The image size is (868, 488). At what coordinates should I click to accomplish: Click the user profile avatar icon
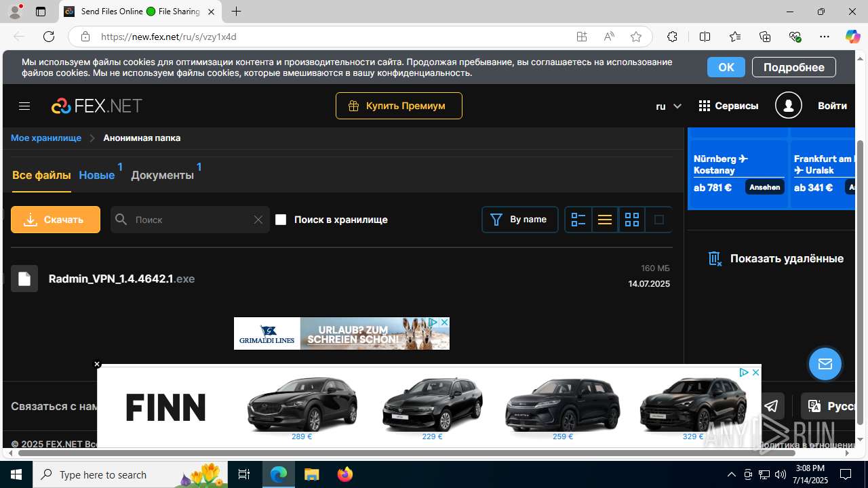coord(789,106)
